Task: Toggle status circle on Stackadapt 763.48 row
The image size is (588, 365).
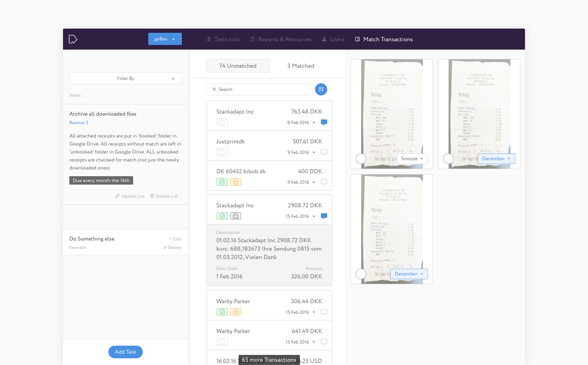Action: coord(222,122)
